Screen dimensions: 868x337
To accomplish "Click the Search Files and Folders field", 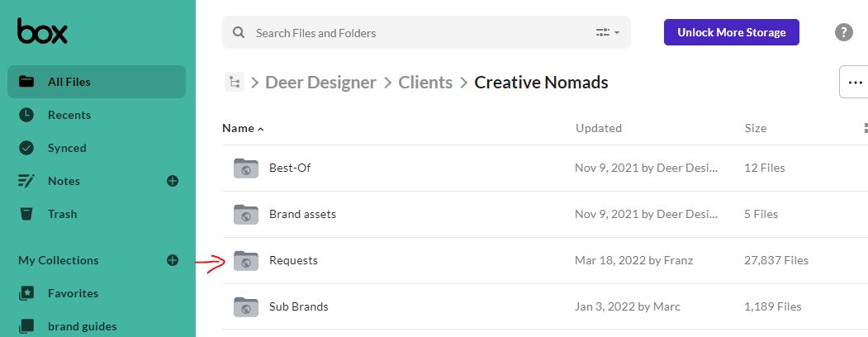I will click(413, 33).
